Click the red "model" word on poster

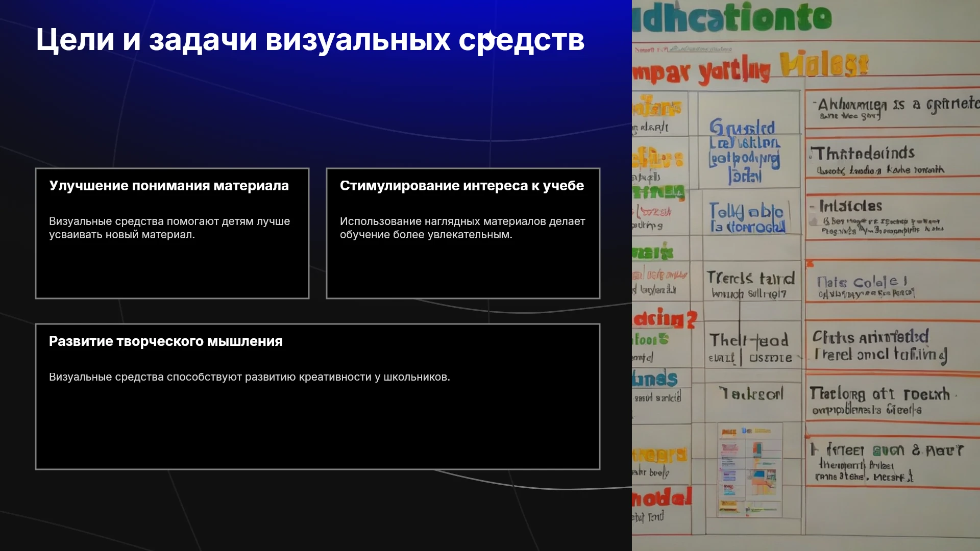click(x=662, y=497)
